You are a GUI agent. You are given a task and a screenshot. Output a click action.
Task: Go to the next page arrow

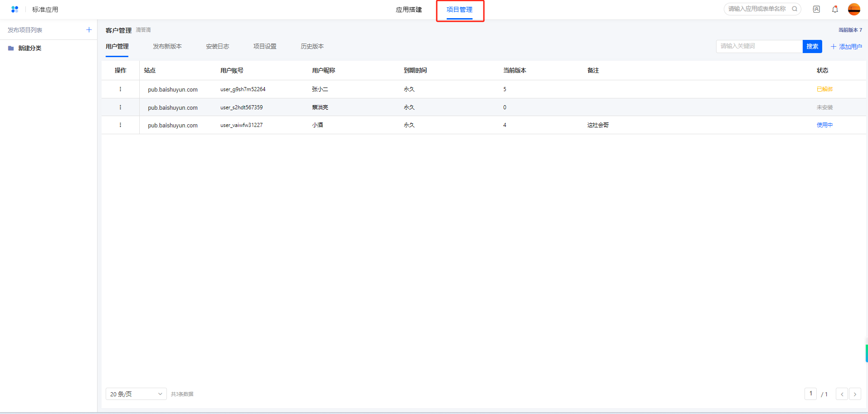point(855,394)
